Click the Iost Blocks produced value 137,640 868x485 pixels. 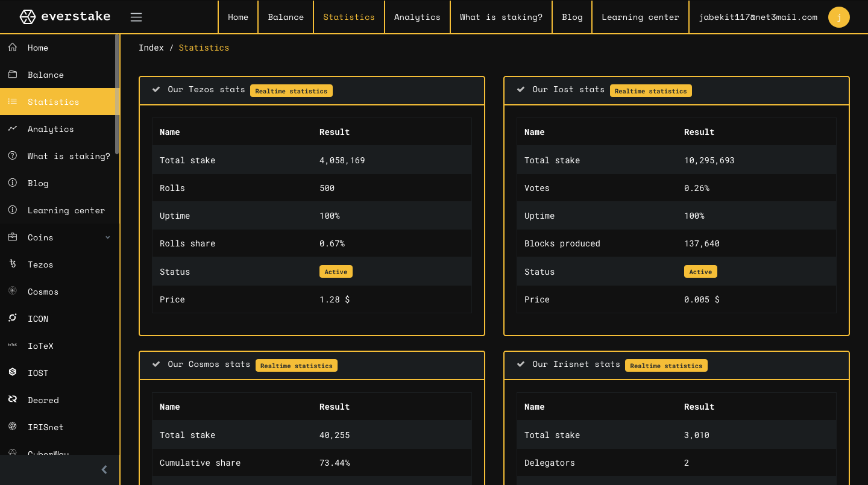tap(702, 243)
